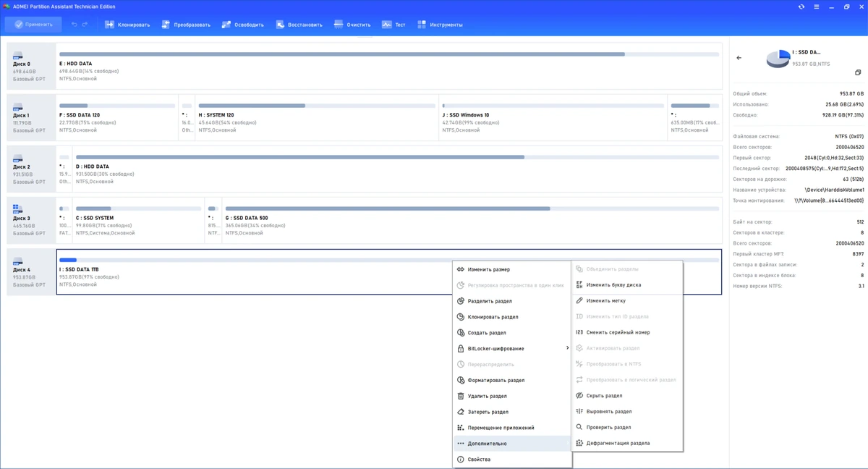Open the Преобразовать toolbar tool
The height and width of the screenshot is (469, 868).
[x=186, y=25]
